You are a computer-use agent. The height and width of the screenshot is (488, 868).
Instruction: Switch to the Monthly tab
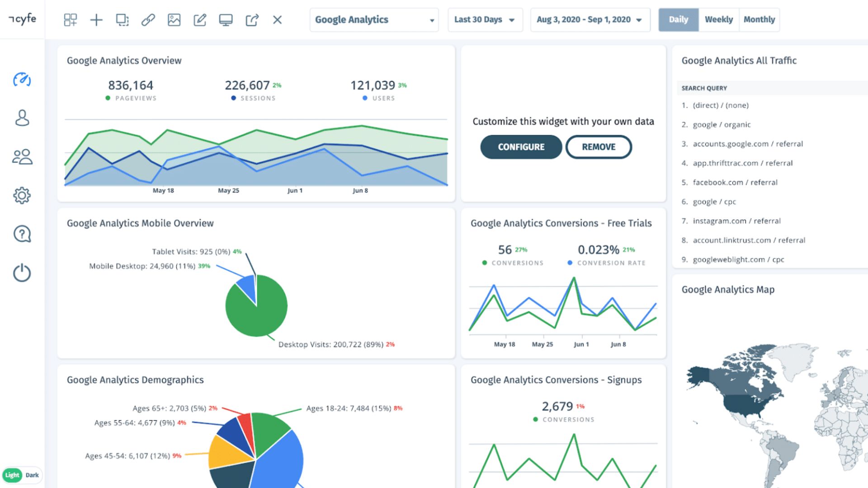759,19
